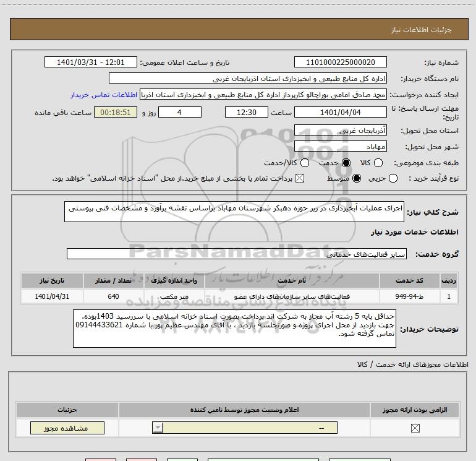Click the اطلاعات مجوزهای ارائه خدمت / کالا heading
This screenshot has width=476, height=461.
coord(412,364)
